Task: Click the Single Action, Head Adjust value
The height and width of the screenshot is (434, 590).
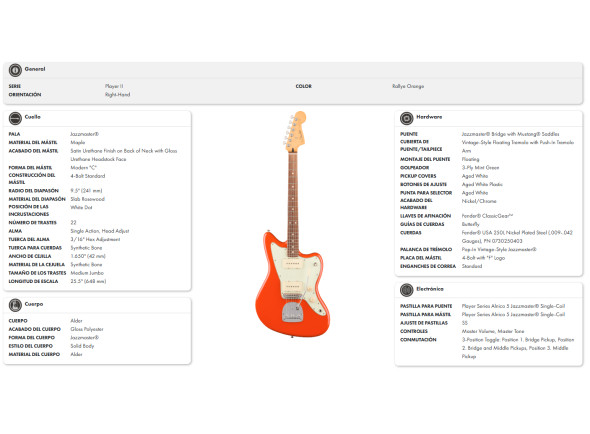Action: point(100,231)
